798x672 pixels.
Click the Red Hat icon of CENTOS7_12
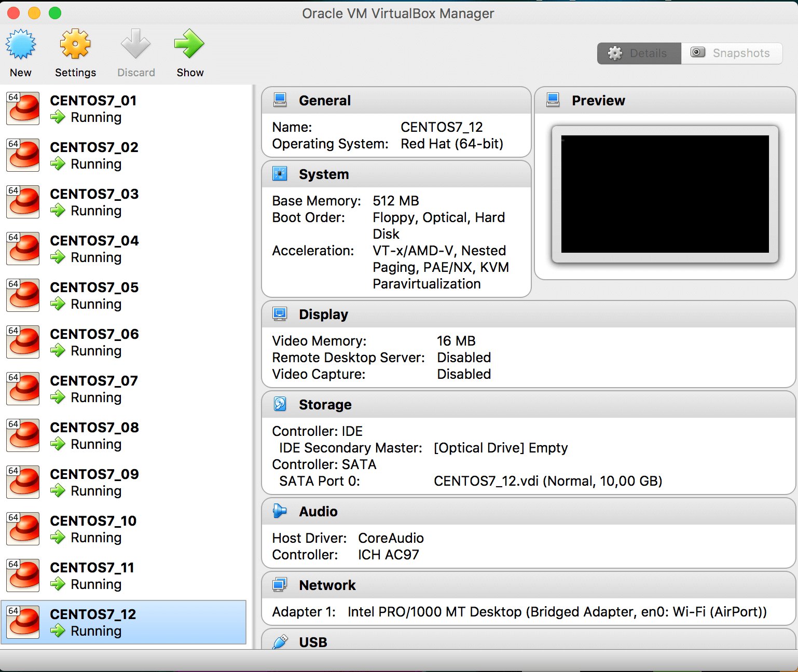pos(23,622)
